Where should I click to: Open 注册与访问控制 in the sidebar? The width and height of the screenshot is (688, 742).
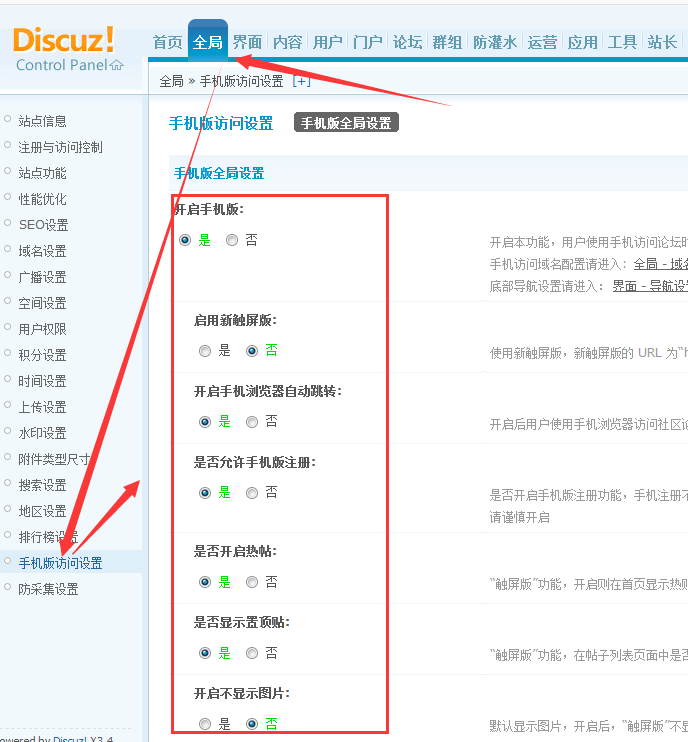pyautogui.click(x=60, y=147)
